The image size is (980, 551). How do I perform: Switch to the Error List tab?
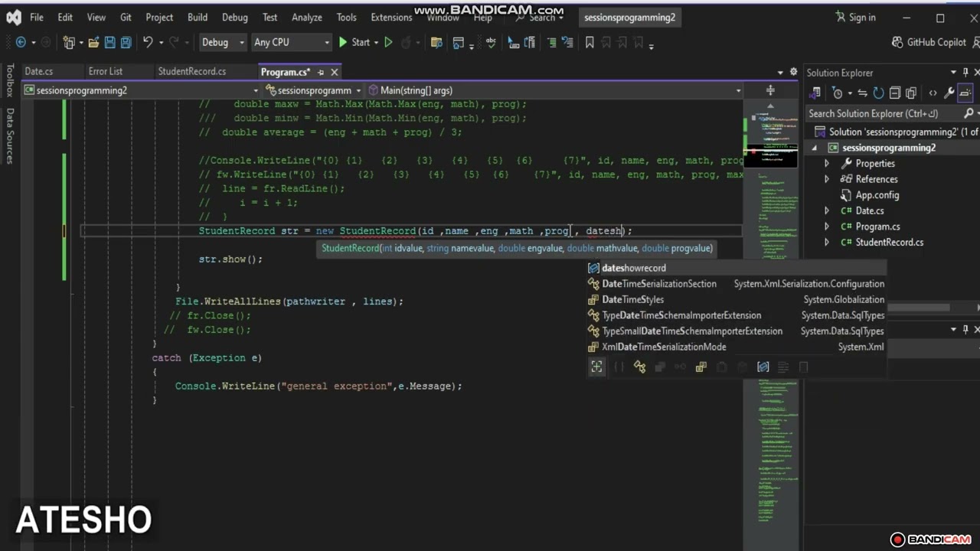tap(106, 71)
